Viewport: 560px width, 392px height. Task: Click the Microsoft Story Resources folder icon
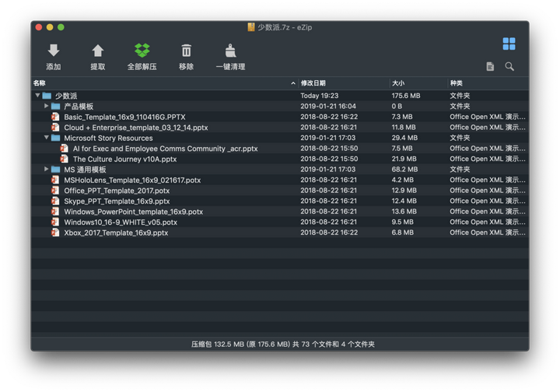(55, 138)
